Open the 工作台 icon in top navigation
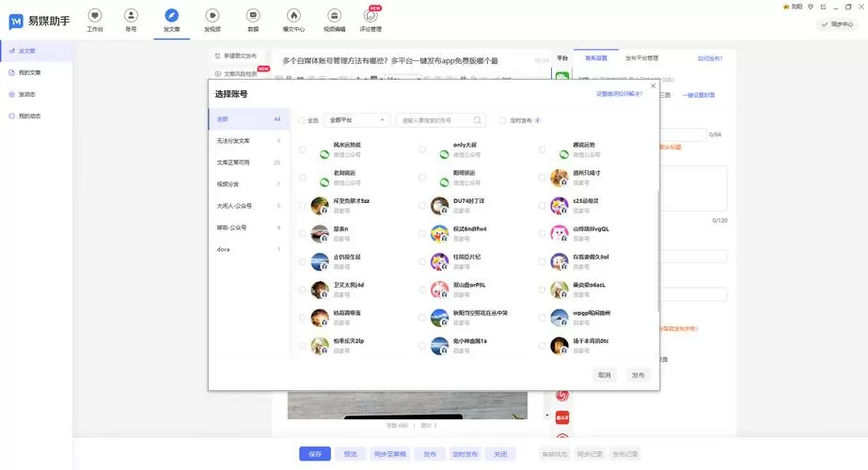Screen dimensions: 868x470 click(95, 15)
